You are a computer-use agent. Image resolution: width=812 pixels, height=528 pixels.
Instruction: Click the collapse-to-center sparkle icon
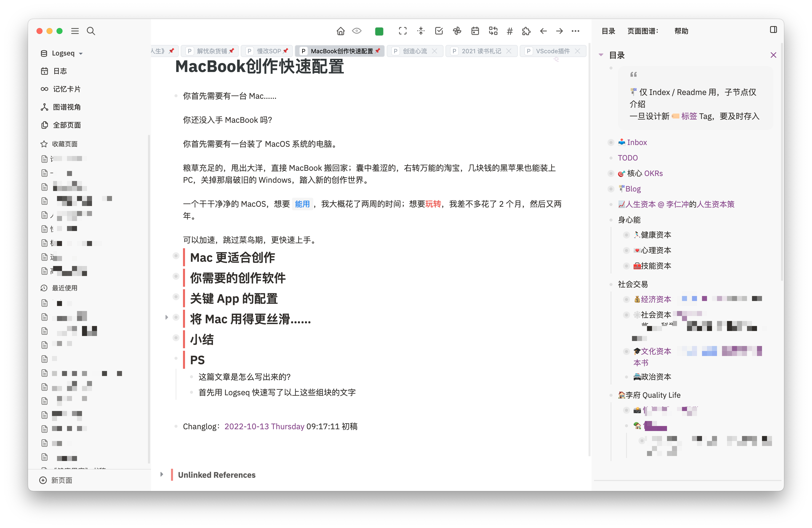421,31
